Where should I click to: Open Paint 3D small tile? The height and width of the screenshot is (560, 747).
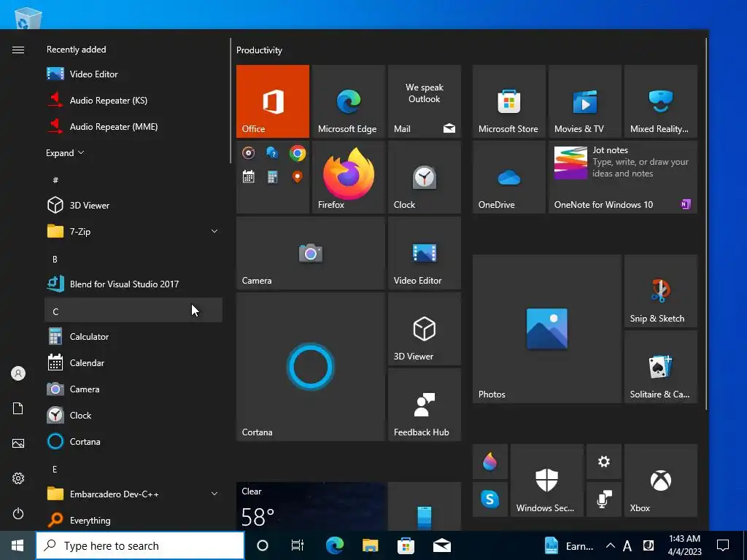point(489,462)
